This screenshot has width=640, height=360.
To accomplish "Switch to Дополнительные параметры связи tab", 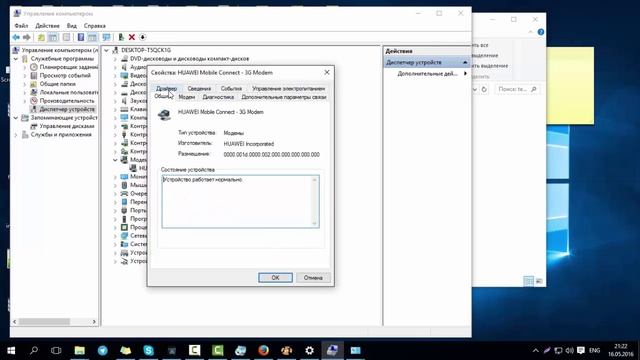I will [x=284, y=97].
